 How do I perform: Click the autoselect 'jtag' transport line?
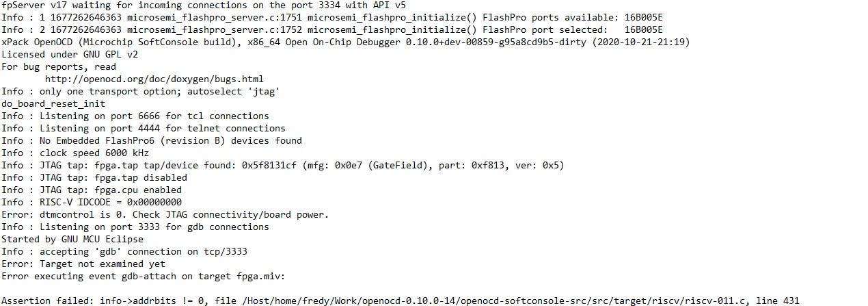click(140, 92)
